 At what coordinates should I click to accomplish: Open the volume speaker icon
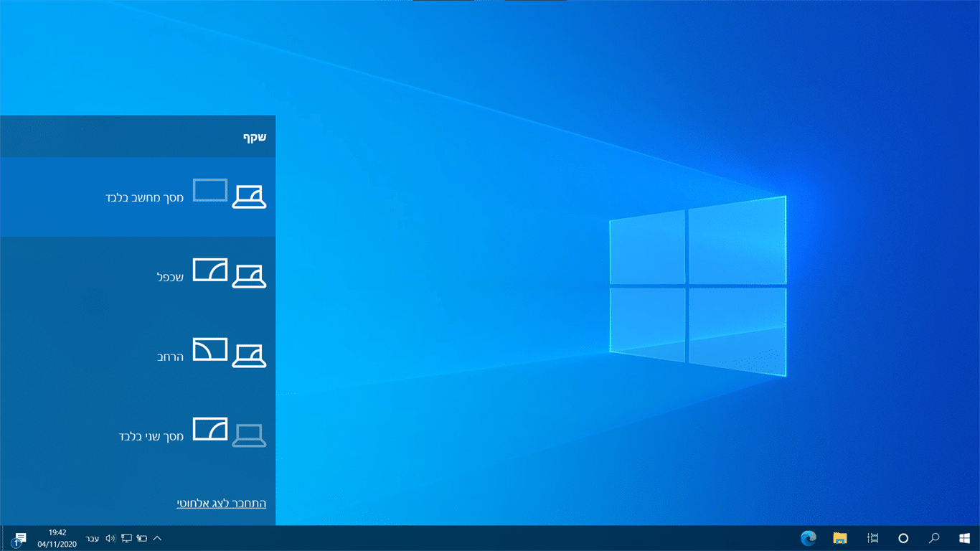pyautogui.click(x=110, y=538)
